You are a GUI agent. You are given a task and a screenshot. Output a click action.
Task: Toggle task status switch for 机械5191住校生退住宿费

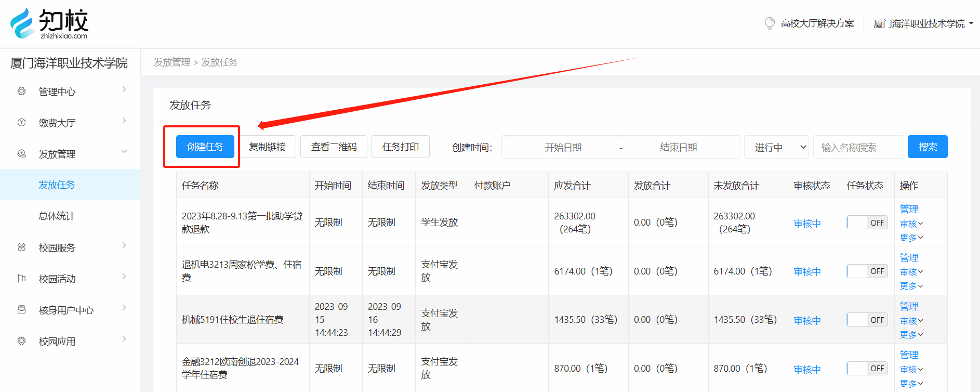[x=867, y=320]
